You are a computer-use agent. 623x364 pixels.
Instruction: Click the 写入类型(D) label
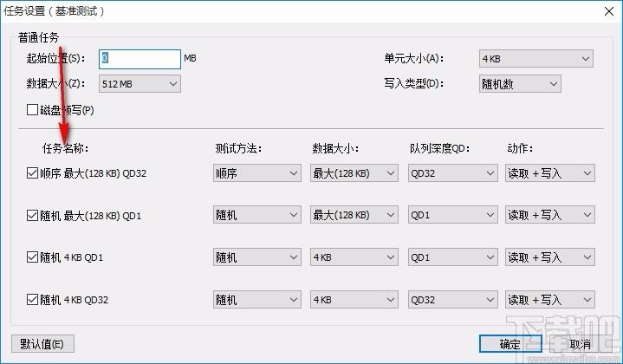413,83
